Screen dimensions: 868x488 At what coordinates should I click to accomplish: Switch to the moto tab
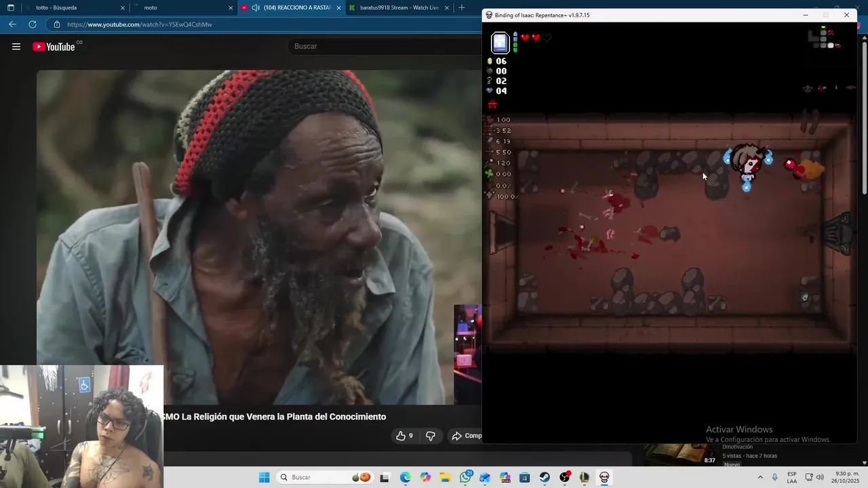click(x=183, y=7)
